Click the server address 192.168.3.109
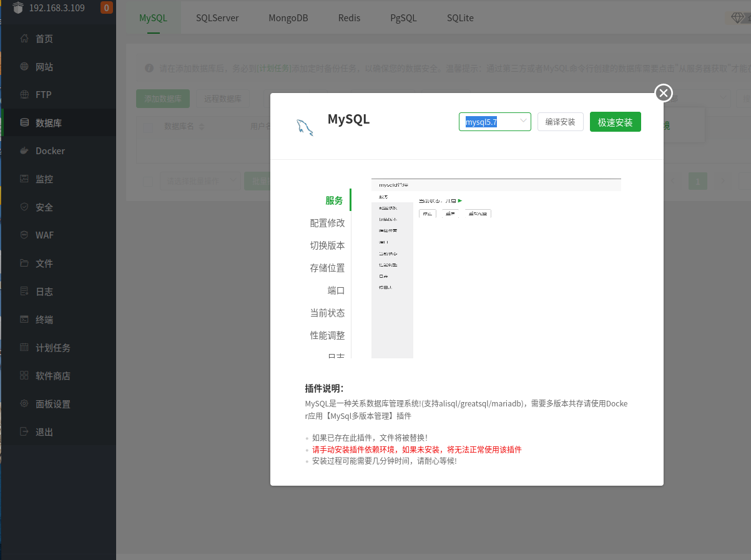The image size is (751, 560). (x=57, y=8)
